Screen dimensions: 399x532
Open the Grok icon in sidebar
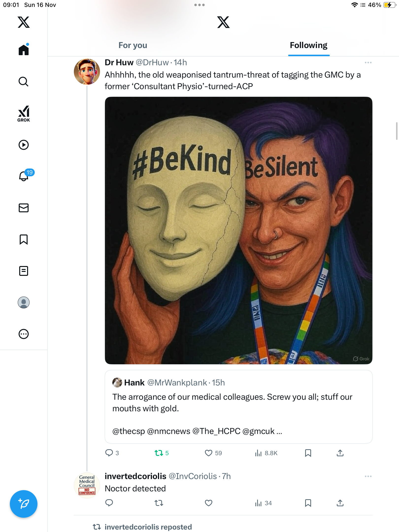(x=24, y=114)
